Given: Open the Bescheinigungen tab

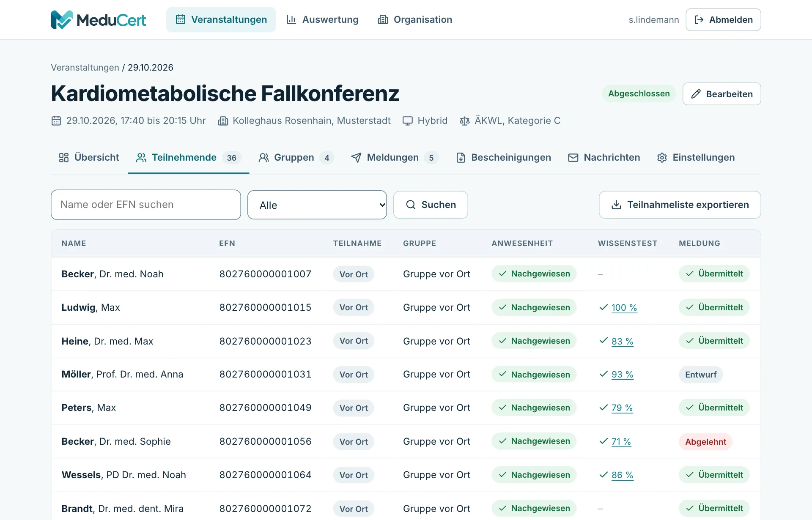Looking at the screenshot, I should click(503, 158).
